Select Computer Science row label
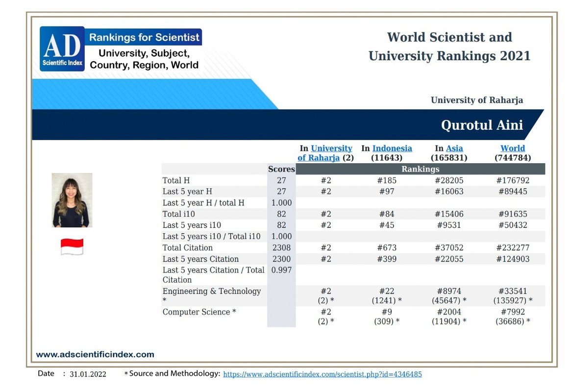 (199, 312)
